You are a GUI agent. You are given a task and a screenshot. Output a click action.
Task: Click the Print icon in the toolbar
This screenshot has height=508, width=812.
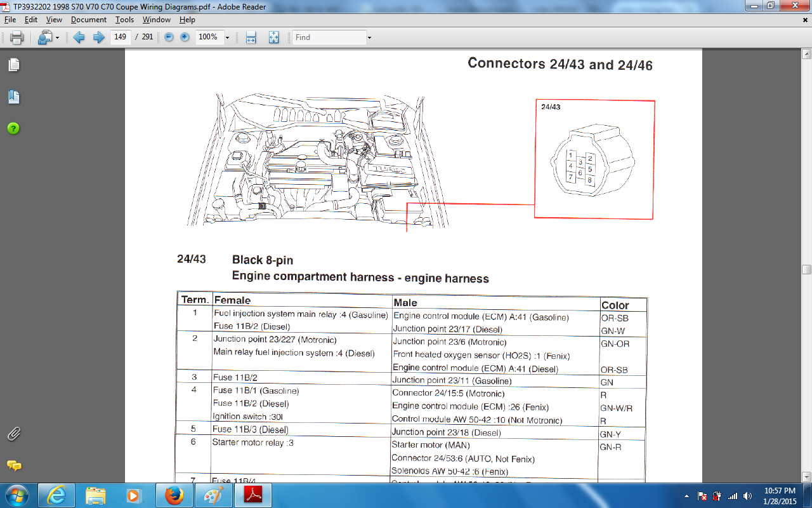[16, 37]
